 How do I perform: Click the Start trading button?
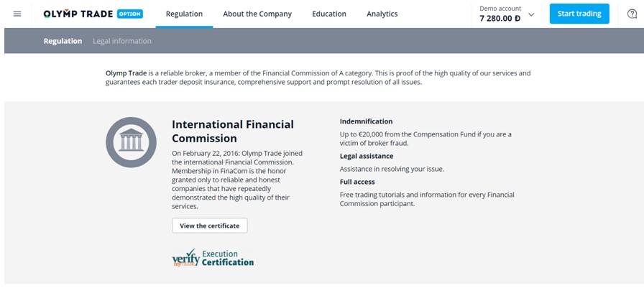coord(579,14)
